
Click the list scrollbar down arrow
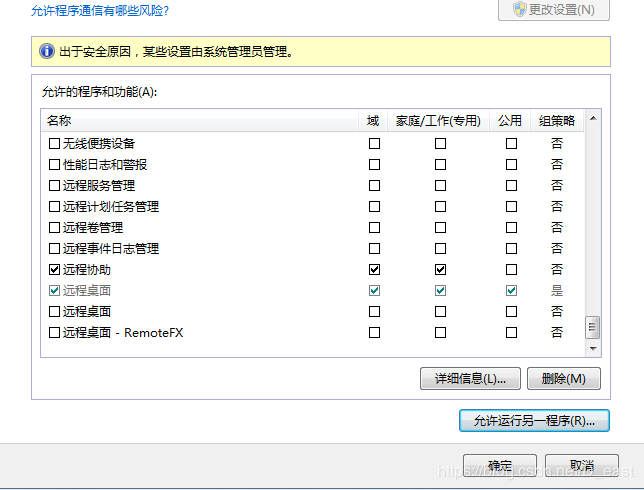click(x=593, y=348)
